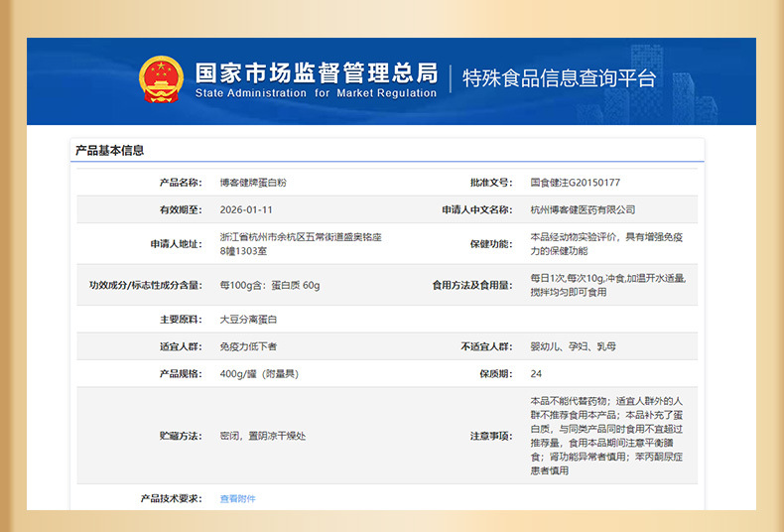This screenshot has width=784, height=532.
Task: Click the 食用方法及食用量 label
Action: [x=472, y=285]
